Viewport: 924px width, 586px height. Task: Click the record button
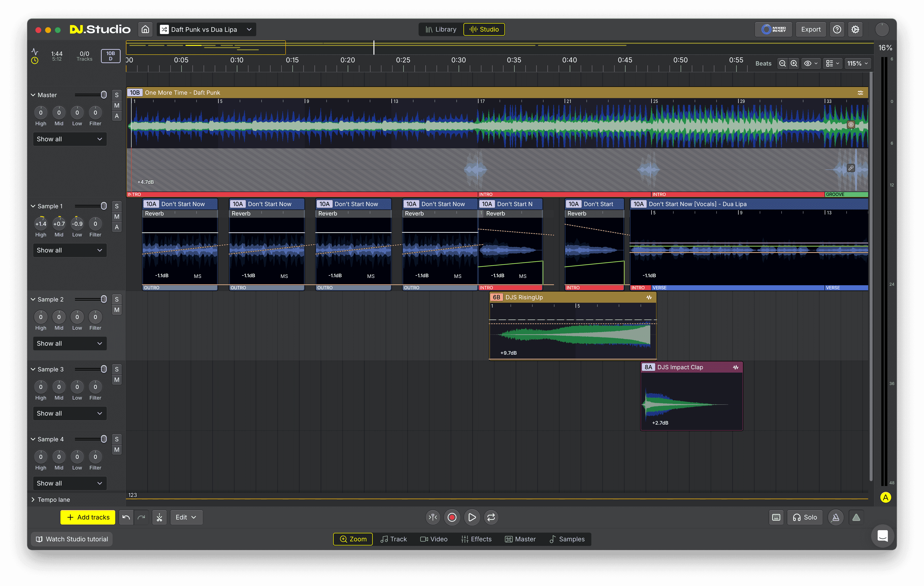click(x=452, y=517)
